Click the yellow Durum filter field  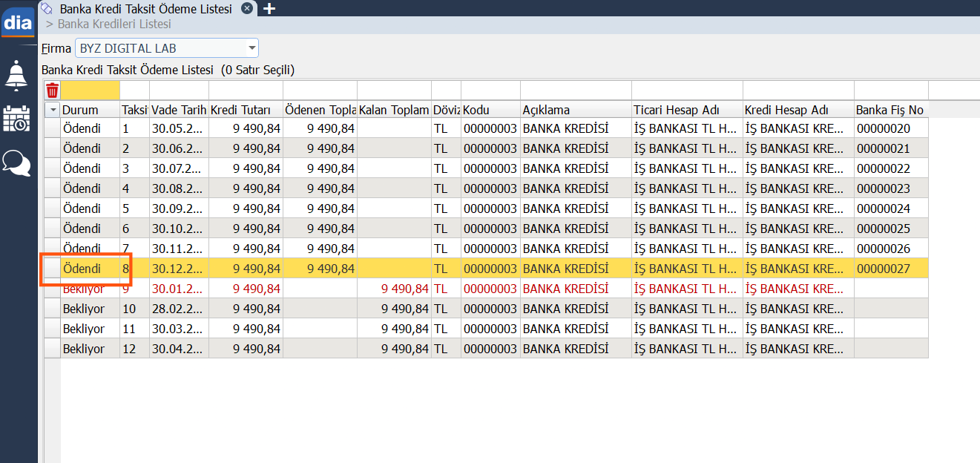(x=90, y=91)
